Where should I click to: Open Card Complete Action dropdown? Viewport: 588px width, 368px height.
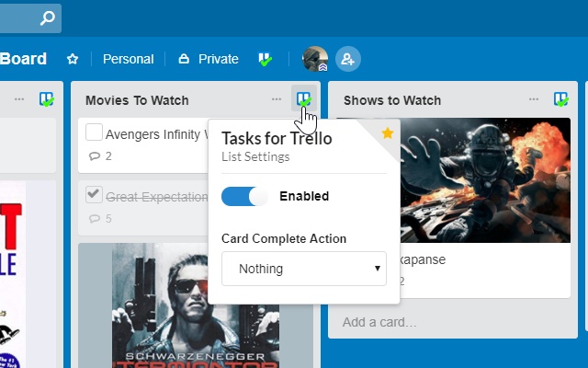[x=304, y=269]
